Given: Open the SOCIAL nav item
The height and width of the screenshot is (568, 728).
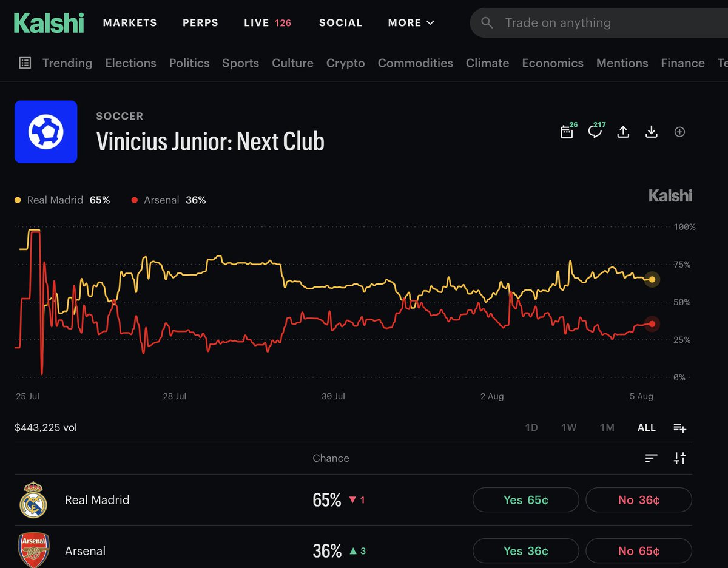Looking at the screenshot, I should (x=340, y=23).
